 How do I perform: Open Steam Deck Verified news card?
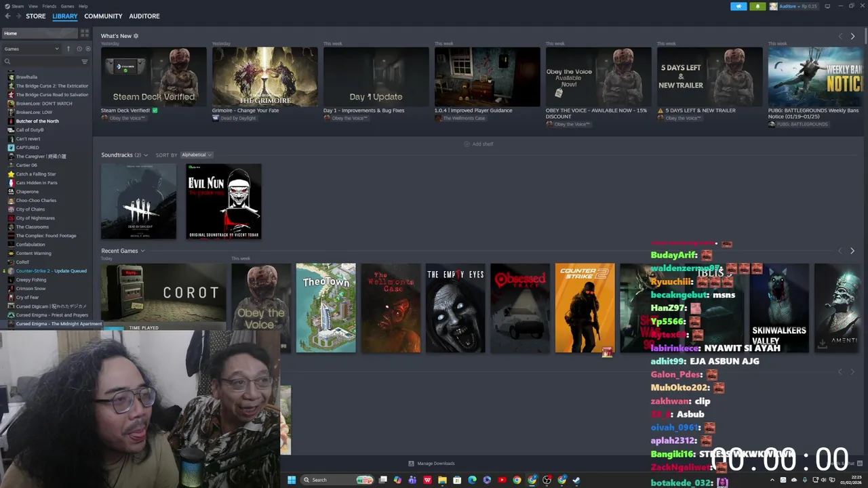(154, 77)
